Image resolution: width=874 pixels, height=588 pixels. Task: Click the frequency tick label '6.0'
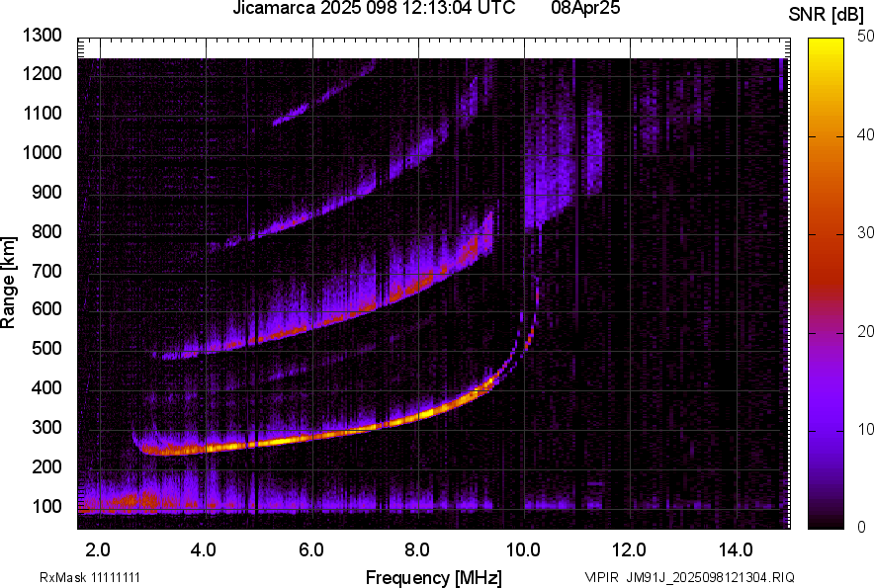pos(311,550)
